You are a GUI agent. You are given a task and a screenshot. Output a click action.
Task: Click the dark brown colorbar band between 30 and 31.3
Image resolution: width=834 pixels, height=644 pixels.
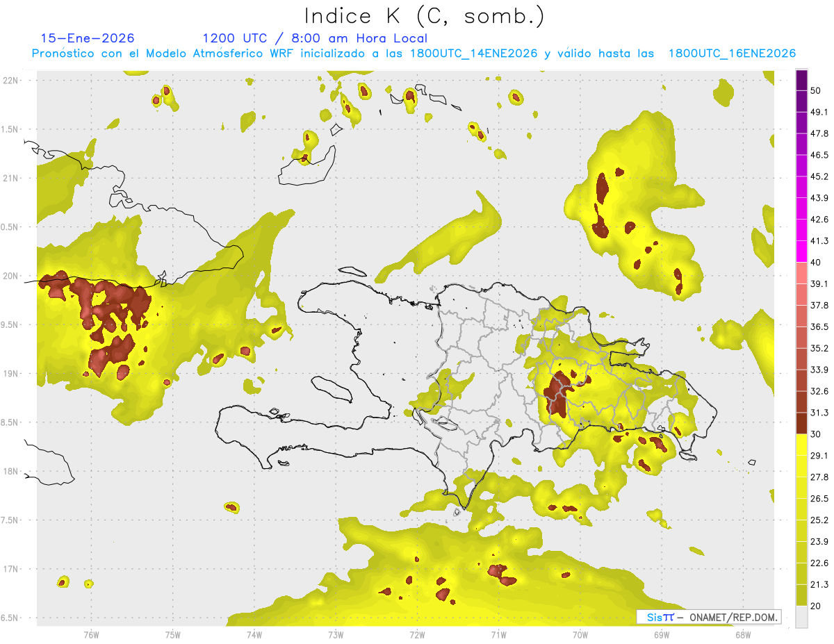[x=801, y=423]
